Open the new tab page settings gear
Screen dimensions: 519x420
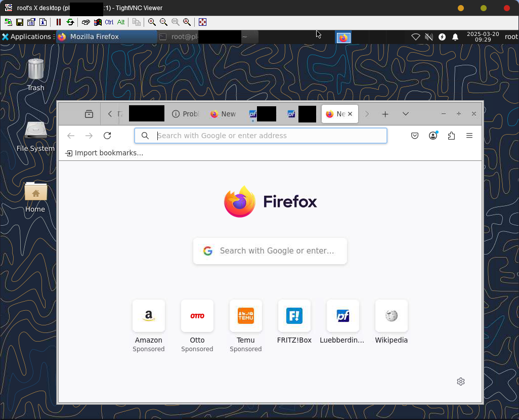point(460,382)
